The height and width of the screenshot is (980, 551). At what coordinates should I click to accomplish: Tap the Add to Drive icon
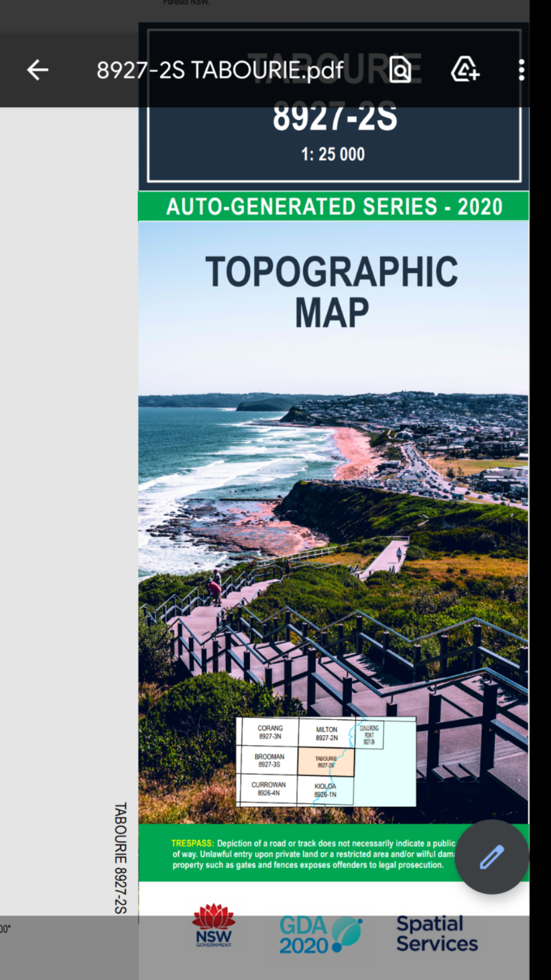click(x=465, y=69)
